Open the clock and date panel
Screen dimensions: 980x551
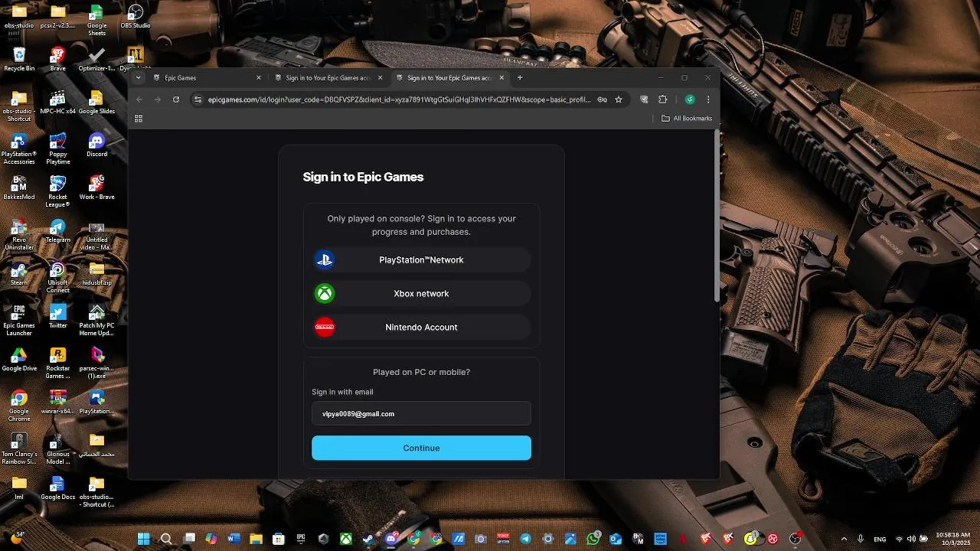pos(953,539)
